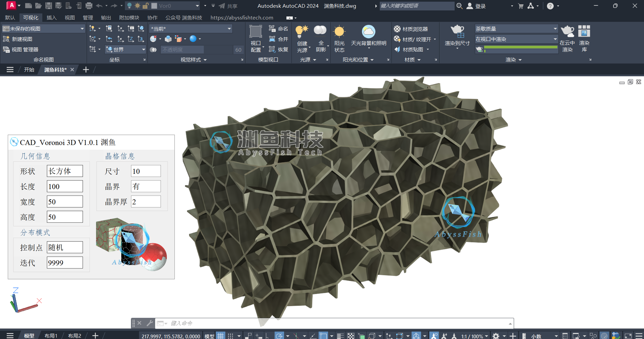Viewport: 644px width, 339px height.
Task: Click the Sun Status (阳光状态) icon
Action: [339, 32]
